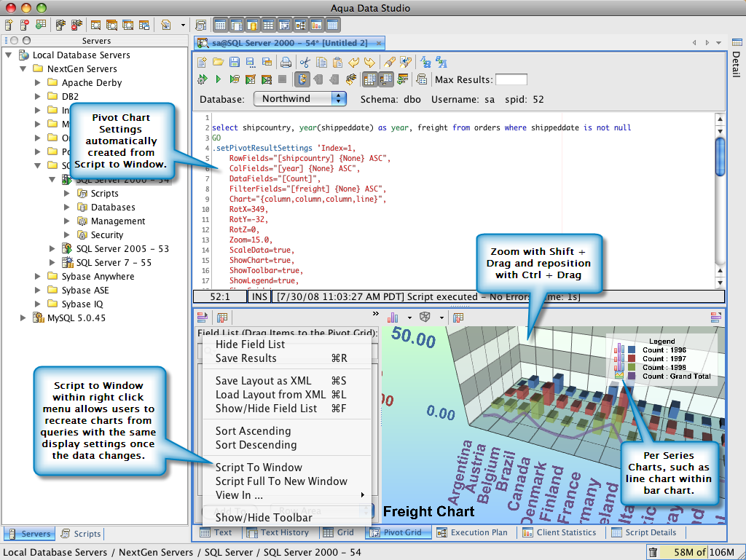This screenshot has width=746, height=560.
Task: Open the View In submenu
Action: click(x=287, y=495)
